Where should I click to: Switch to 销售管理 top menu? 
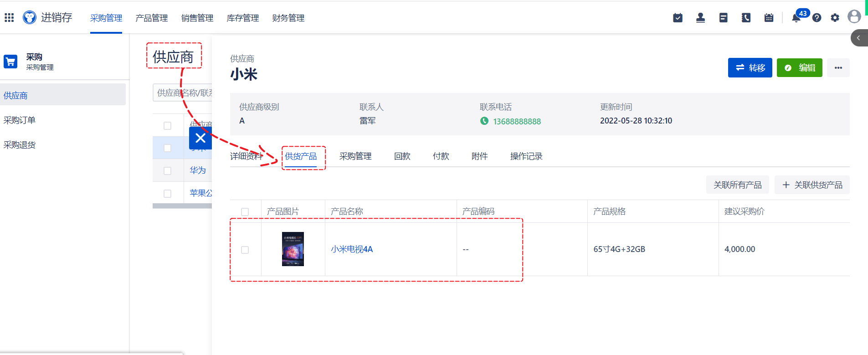(x=197, y=18)
